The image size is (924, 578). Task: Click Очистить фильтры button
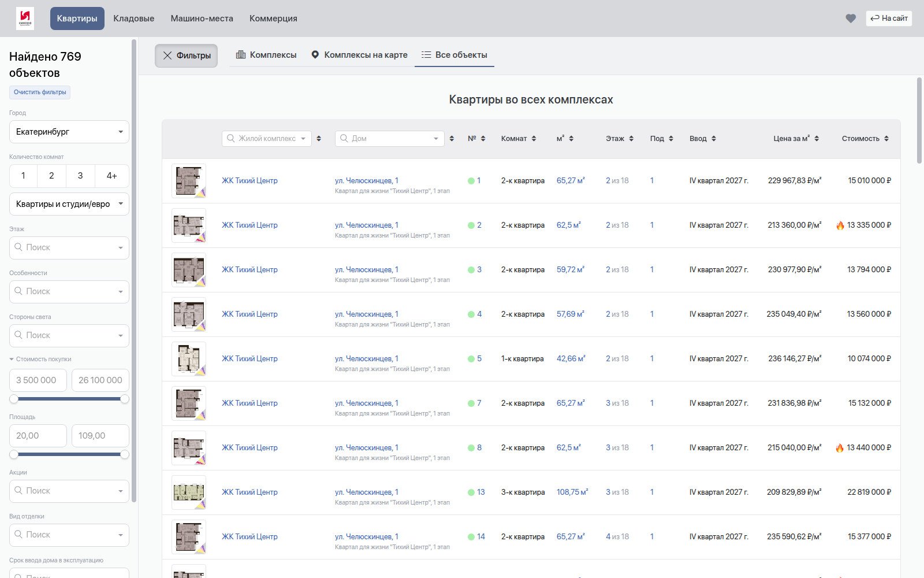pyautogui.click(x=40, y=92)
